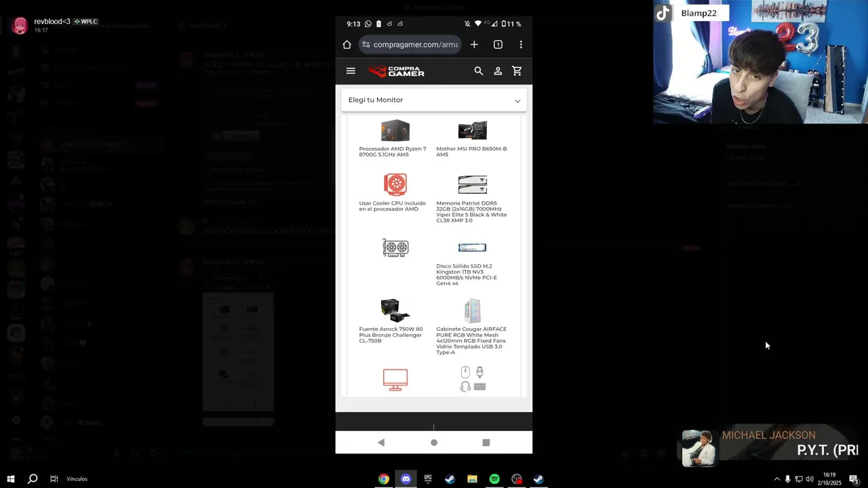Expand the Elegí tu Monitor dropdown
Screen dimensions: 868x488
434,100
